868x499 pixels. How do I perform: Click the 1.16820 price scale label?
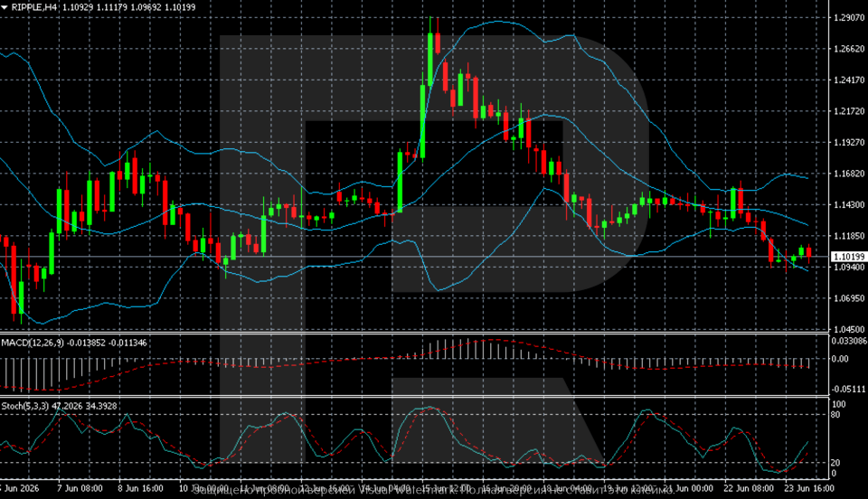(x=849, y=174)
